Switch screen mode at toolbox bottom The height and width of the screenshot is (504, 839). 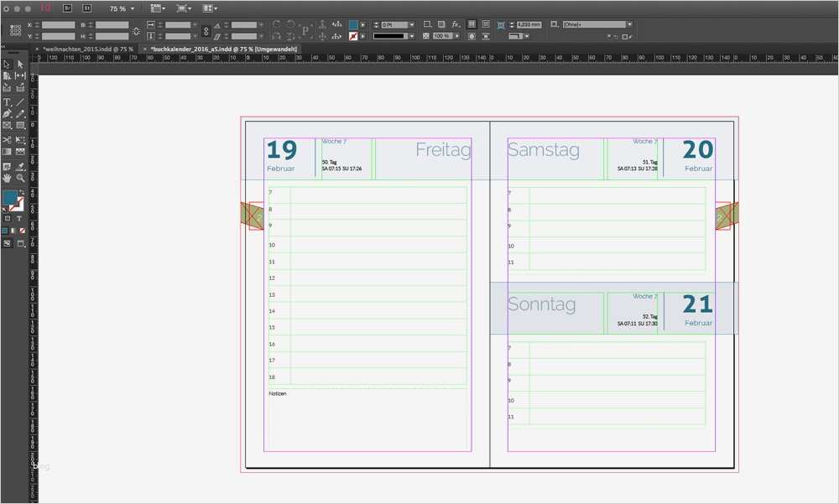point(20,243)
